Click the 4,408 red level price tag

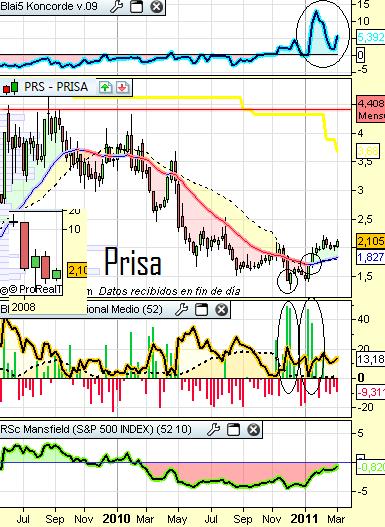(371, 103)
